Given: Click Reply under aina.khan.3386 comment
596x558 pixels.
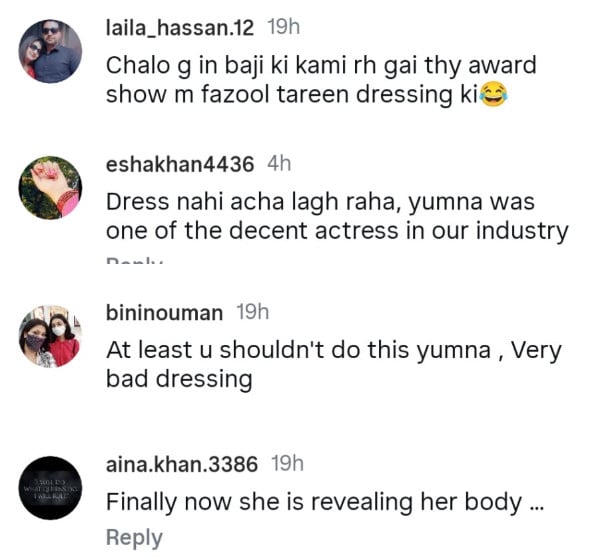Looking at the screenshot, I should pos(134,537).
